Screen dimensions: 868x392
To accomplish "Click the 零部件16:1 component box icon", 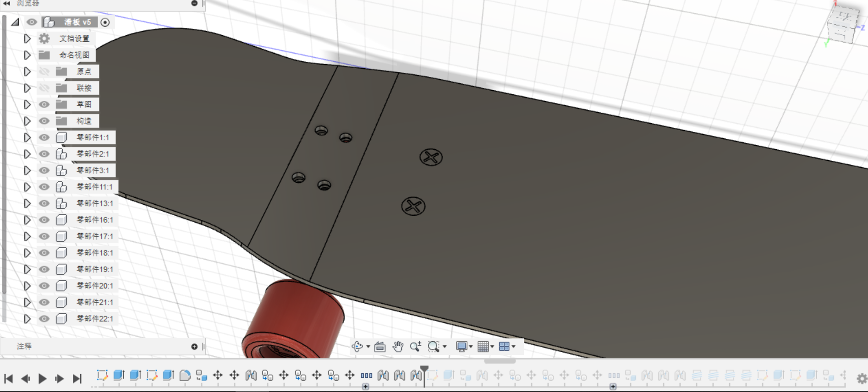I will [61, 220].
